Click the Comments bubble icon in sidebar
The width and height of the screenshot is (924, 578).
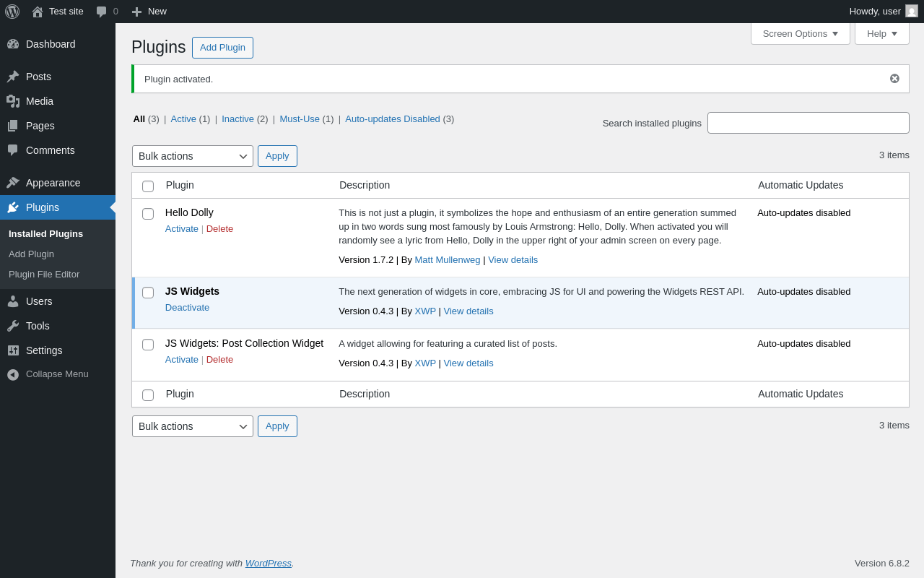(13, 150)
